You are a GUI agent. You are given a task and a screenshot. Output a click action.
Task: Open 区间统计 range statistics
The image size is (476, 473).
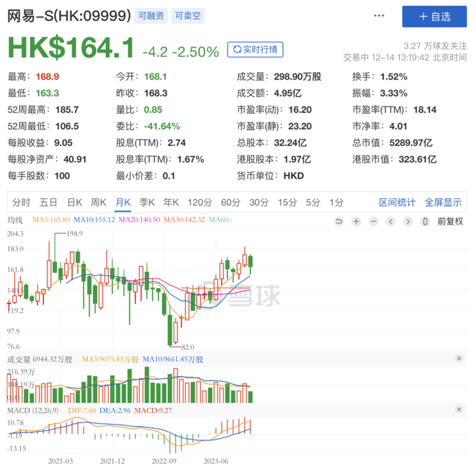pos(397,202)
